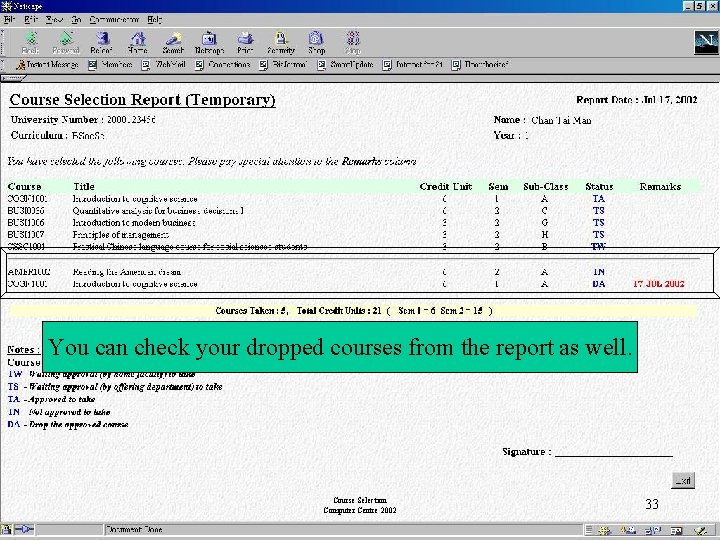Go back with the Back toolbar button
The height and width of the screenshot is (540, 720).
pos(31,43)
